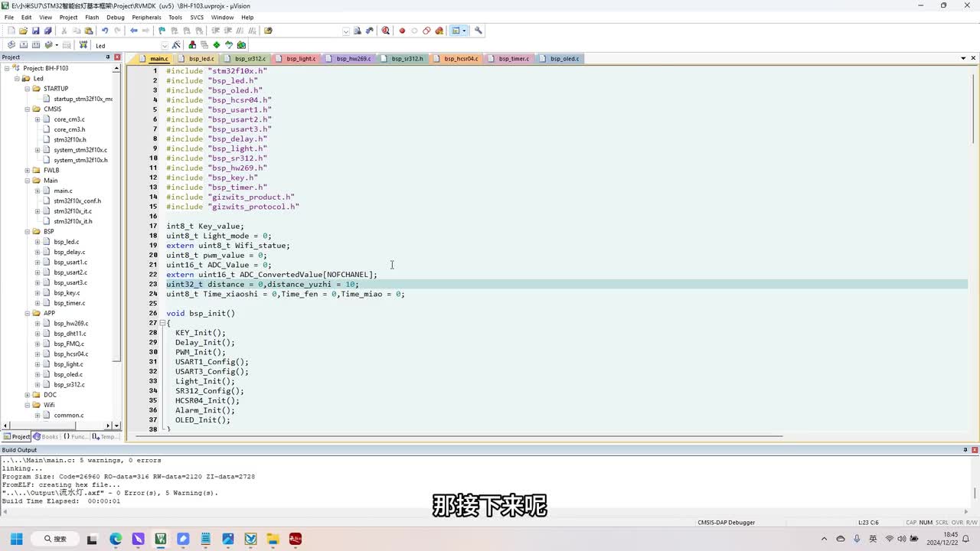Select bsp_hcsr04.c in project tree
The image size is (980, 551).
(71, 354)
